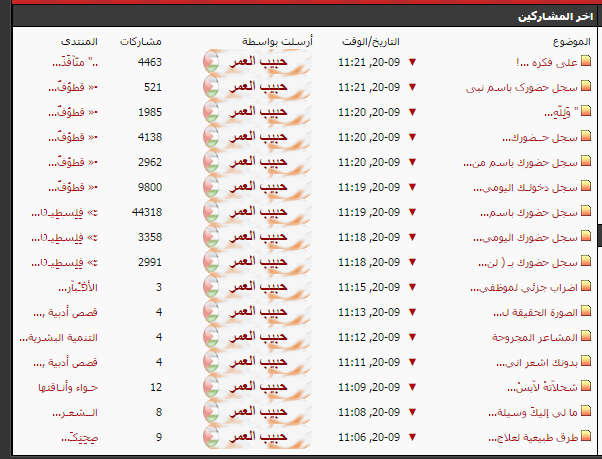Click the folder icon beside 'على فكره'

586,62
